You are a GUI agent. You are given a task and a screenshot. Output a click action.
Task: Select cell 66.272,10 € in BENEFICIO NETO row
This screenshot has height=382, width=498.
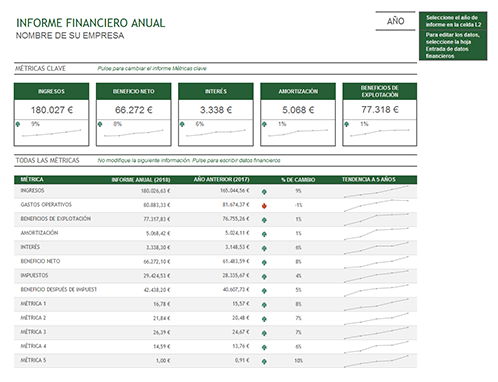click(157, 262)
